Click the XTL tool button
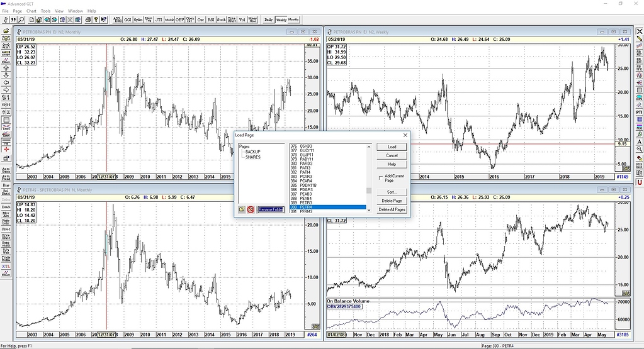This screenshot has width=644, height=349. click(x=6, y=266)
